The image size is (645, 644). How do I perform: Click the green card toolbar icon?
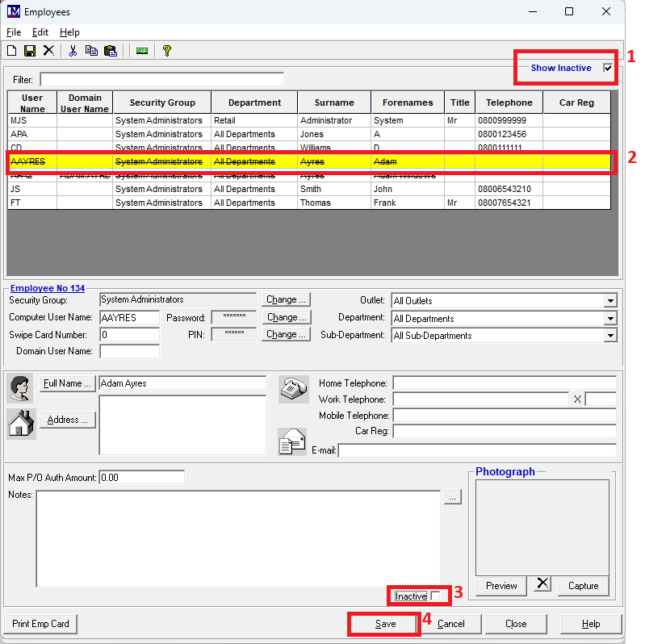pos(142,51)
